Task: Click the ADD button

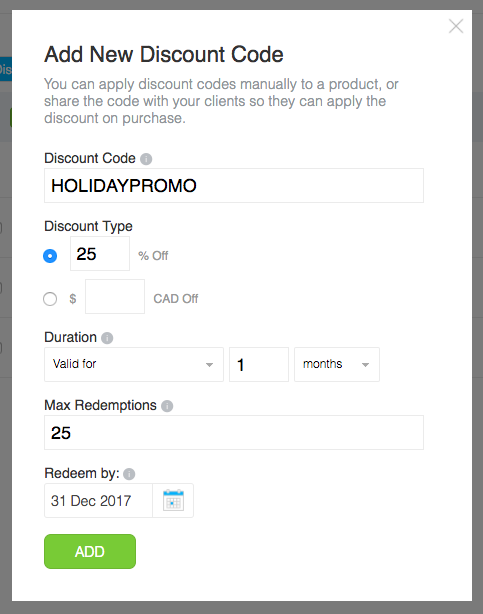Action: click(x=90, y=551)
